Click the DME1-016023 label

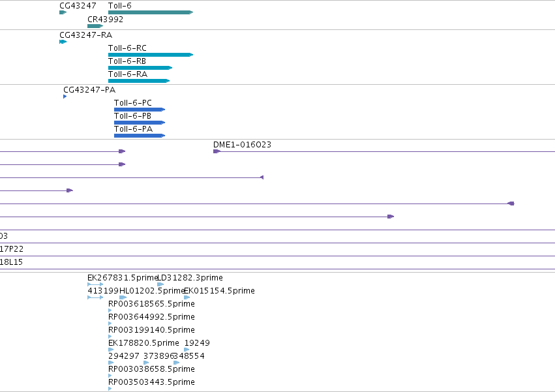coord(242,145)
